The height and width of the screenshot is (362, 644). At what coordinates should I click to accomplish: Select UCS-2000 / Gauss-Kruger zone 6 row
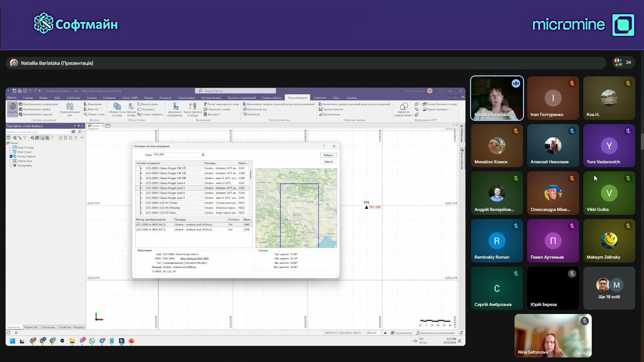pyautogui.click(x=165, y=193)
